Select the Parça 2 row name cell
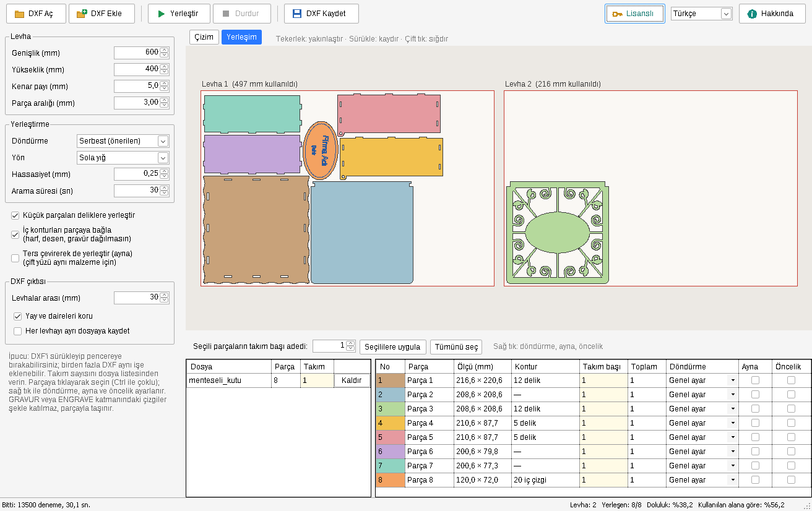This screenshot has width=812, height=511. [x=429, y=395]
